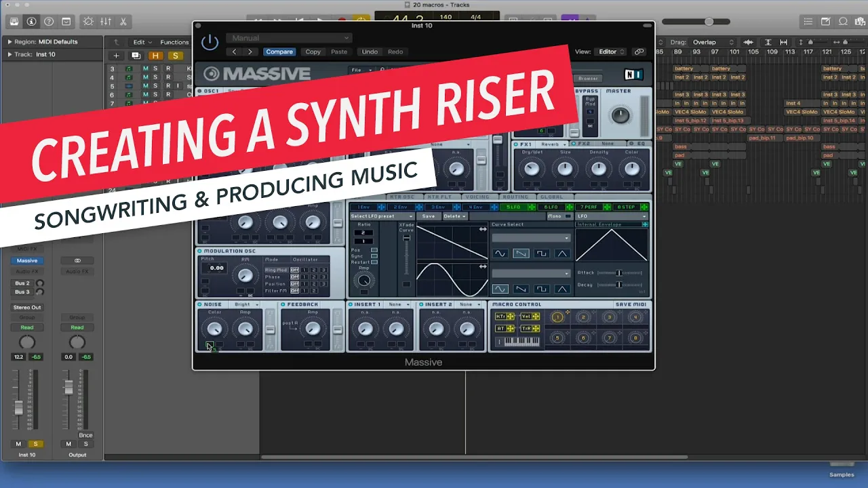This screenshot has height=488, width=868.
Task: Select sine waveform in lower LFO curve row
Action: coord(500,289)
